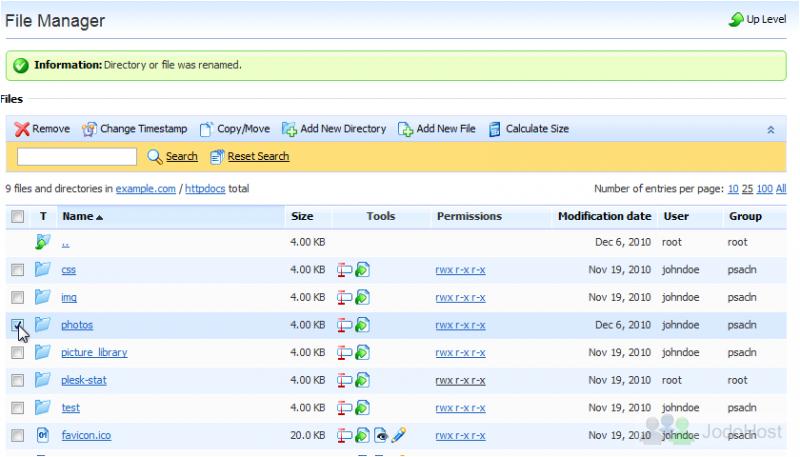Open the plesk-stat directory link
800x457 pixels.
click(84, 380)
